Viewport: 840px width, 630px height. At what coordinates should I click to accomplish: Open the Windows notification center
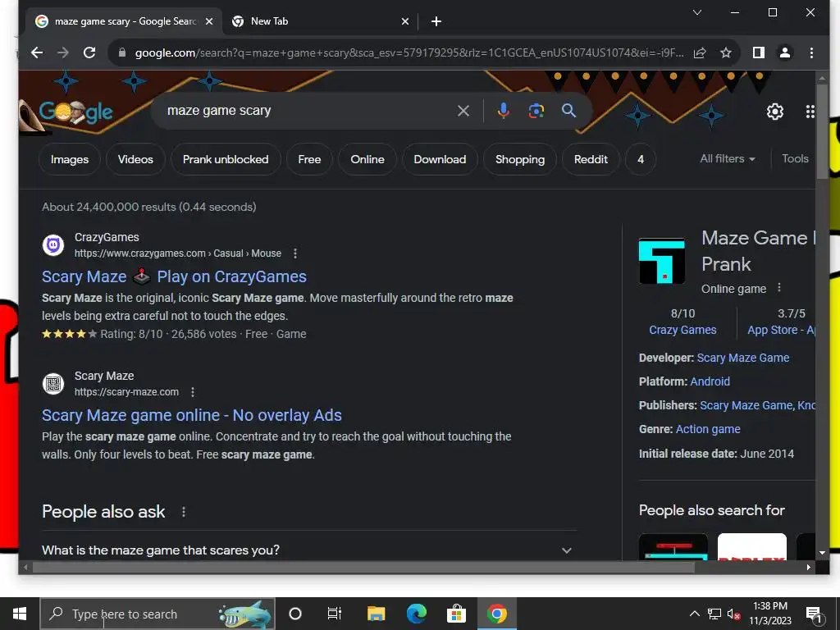tap(815, 615)
